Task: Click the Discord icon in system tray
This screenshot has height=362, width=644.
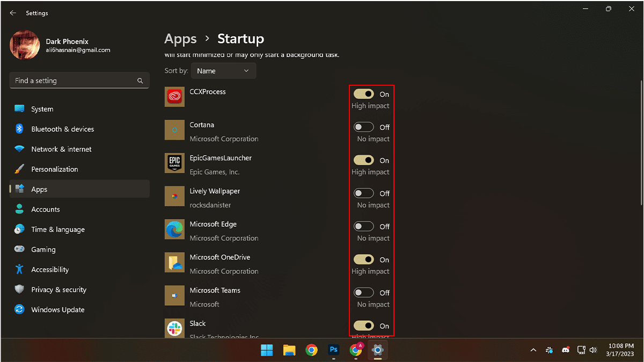Action: click(565, 350)
